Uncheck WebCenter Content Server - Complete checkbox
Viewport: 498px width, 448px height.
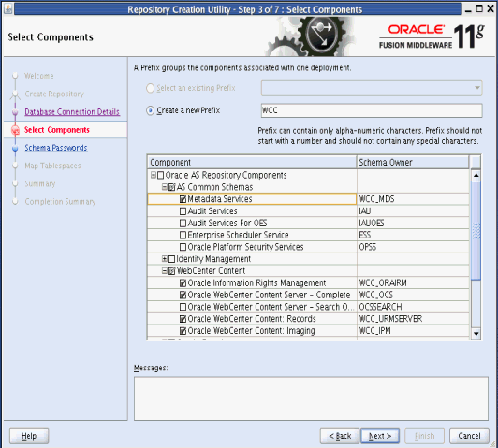pos(183,295)
